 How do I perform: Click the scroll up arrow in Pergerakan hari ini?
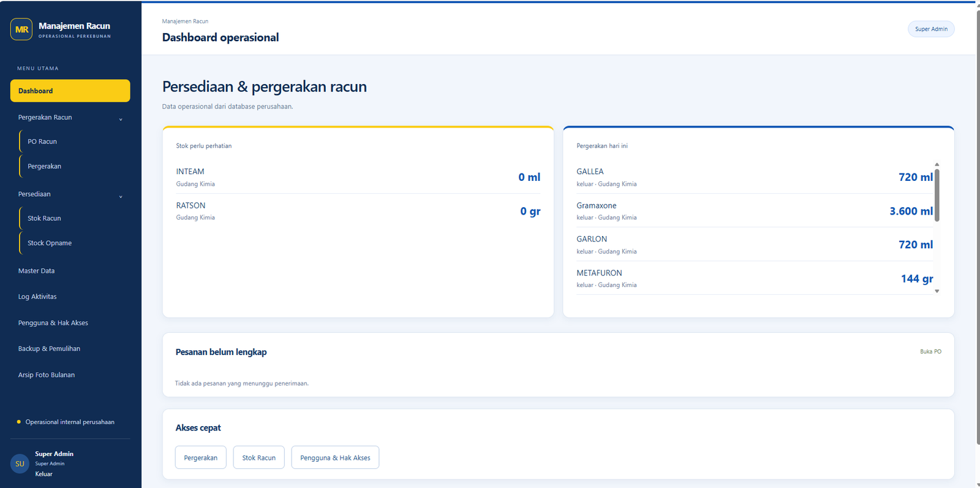click(937, 164)
